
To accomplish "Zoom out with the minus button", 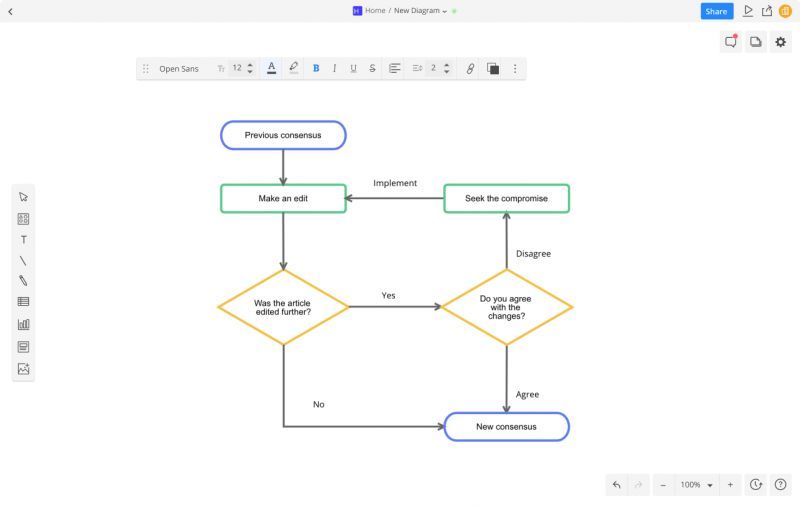I will (663, 485).
